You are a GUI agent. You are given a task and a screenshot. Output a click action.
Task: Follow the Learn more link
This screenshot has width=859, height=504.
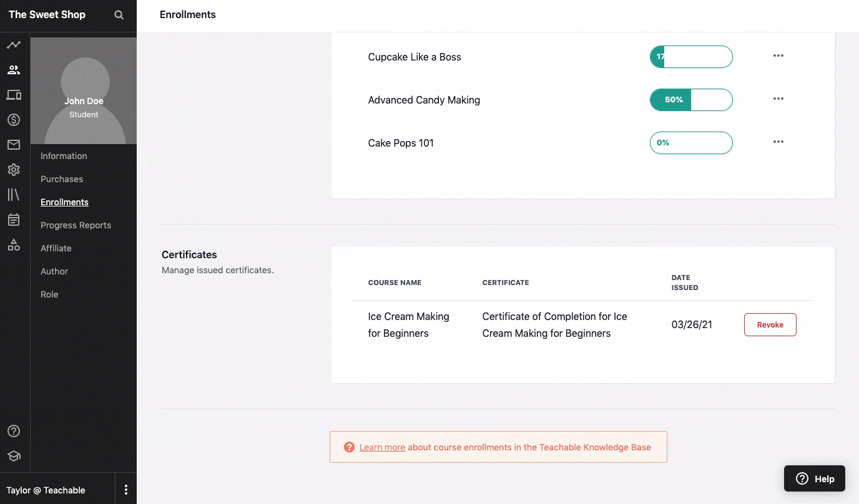tap(382, 447)
